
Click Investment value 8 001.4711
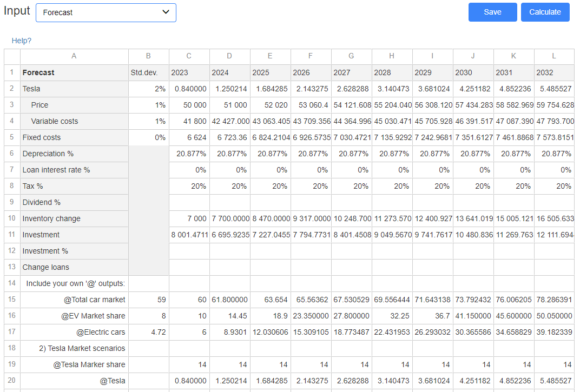tap(189, 235)
